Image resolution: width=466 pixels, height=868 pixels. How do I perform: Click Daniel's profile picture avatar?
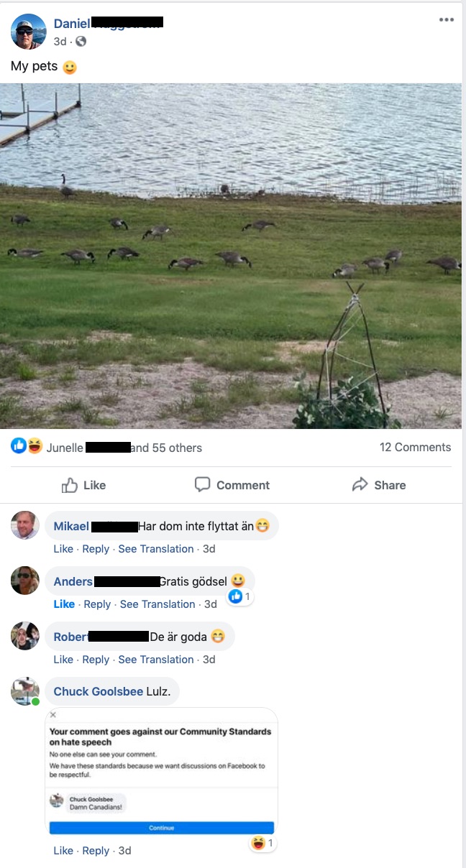coord(29,31)
